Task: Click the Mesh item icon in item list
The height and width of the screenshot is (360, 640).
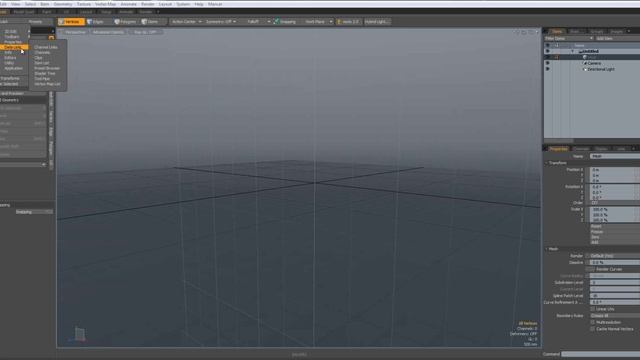Action: coord(585,58)
